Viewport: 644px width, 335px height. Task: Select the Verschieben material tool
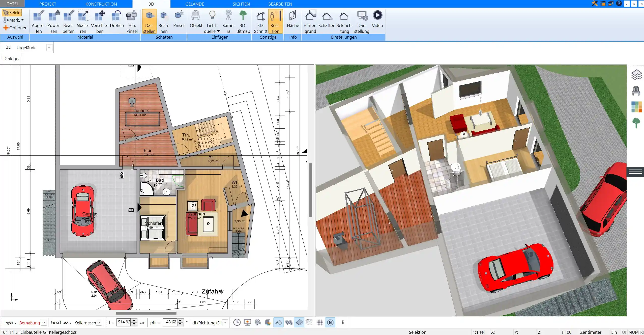(x=100, y=21)
